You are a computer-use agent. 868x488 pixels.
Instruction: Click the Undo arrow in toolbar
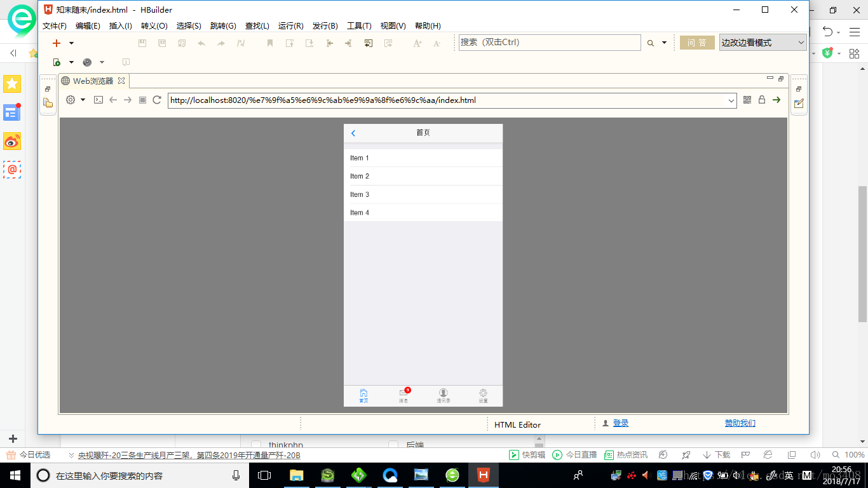(201, 43)
